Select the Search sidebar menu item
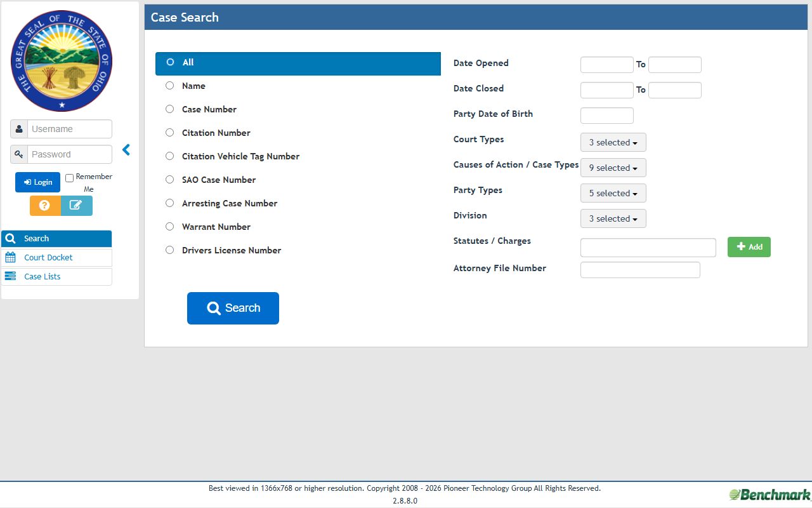 [x=56, y=238]
